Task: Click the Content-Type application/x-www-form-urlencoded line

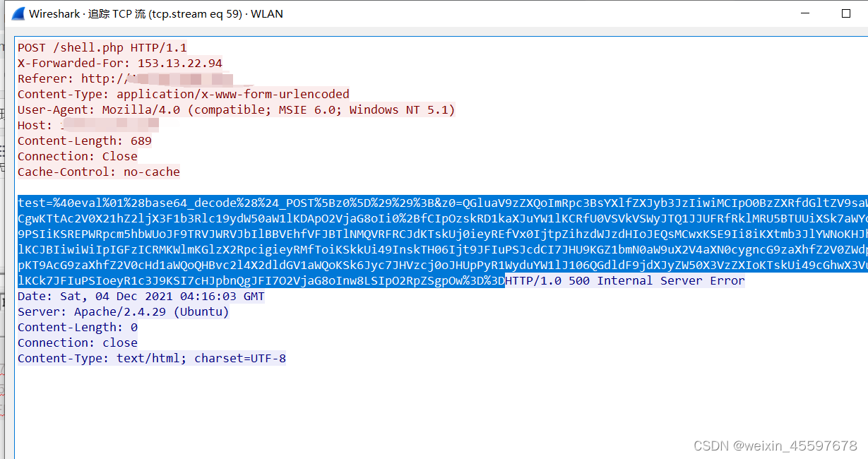Action: coord(184,94)
